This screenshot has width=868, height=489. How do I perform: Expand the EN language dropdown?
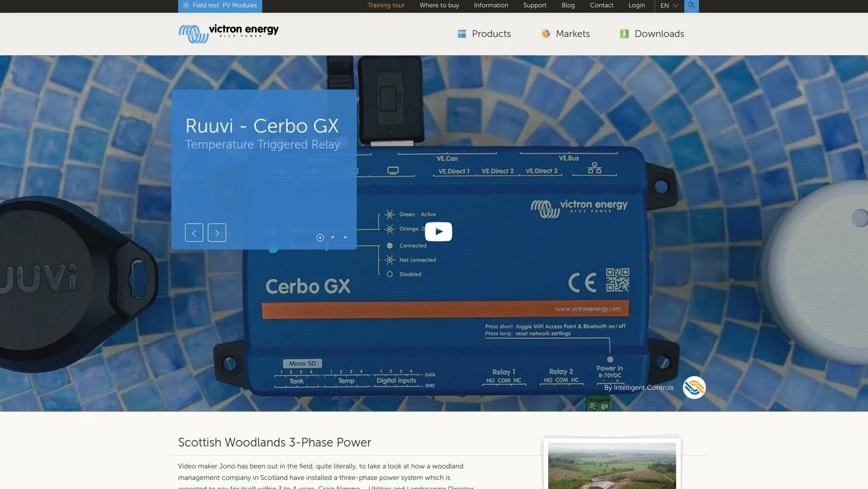(669, 5)
